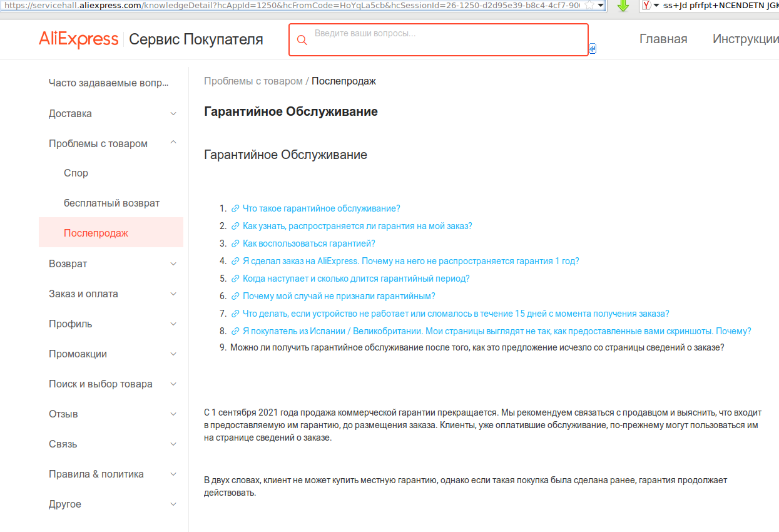Open link Когда наступает гарантийный период
Image resolution: width=779 pixels, height=532 pixels.
pos(356,279)
